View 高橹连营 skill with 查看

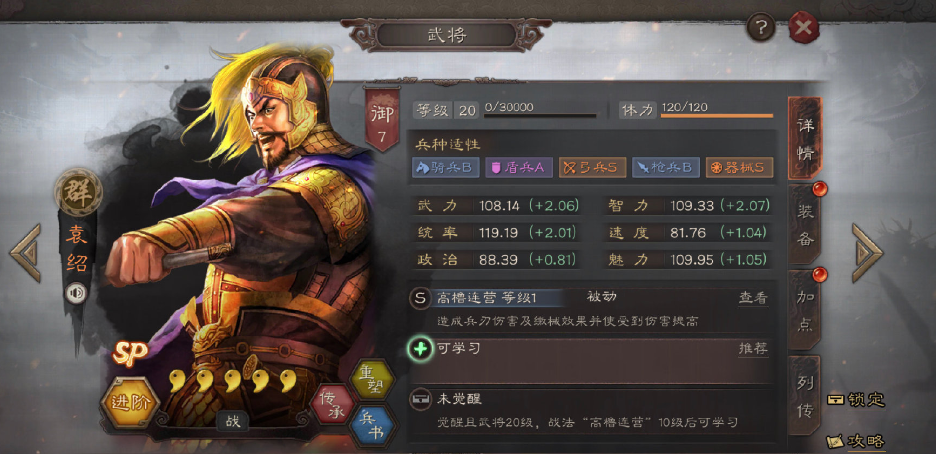click(x=753, y=298)
